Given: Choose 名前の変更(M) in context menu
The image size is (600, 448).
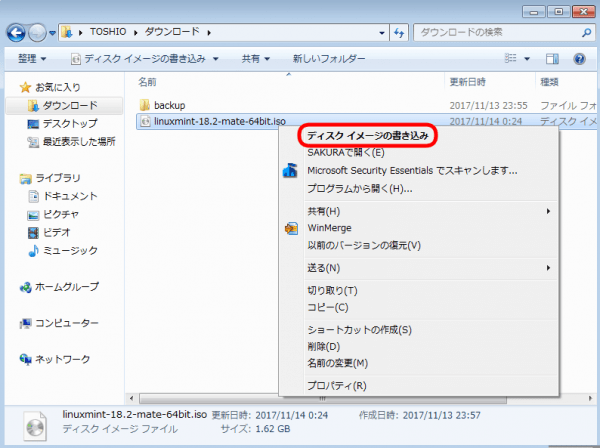Looking at the screenshot, I should 337,363.
